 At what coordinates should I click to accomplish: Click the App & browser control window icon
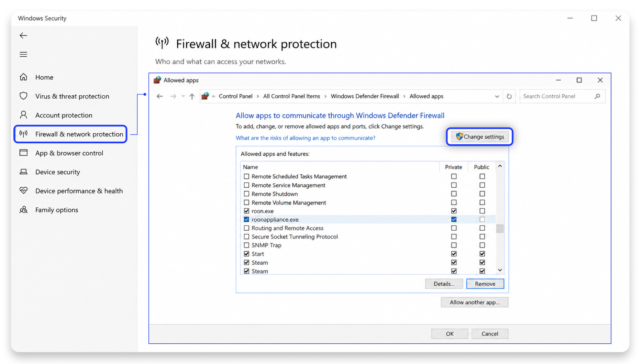pos(23,153)
